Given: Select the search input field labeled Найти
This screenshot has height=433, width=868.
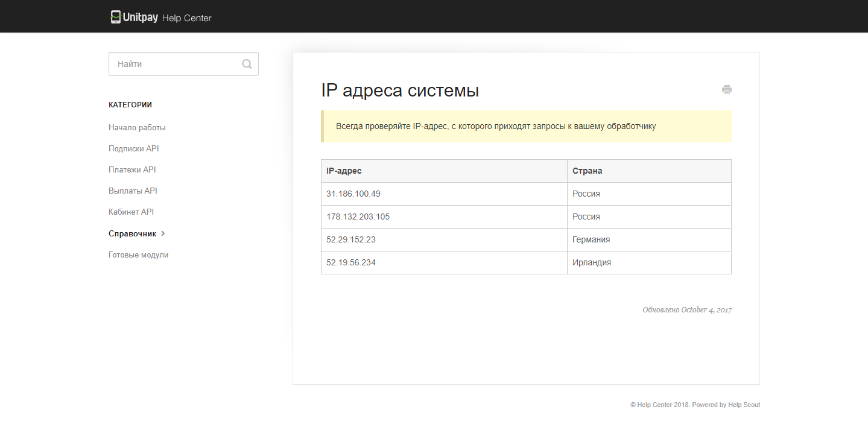Looking at the screenshot, I should [175, 63].
